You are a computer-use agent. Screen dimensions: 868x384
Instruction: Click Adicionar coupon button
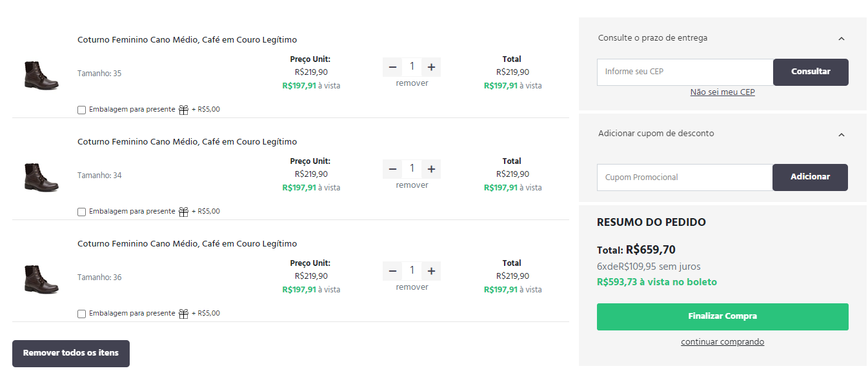(810, 177)
